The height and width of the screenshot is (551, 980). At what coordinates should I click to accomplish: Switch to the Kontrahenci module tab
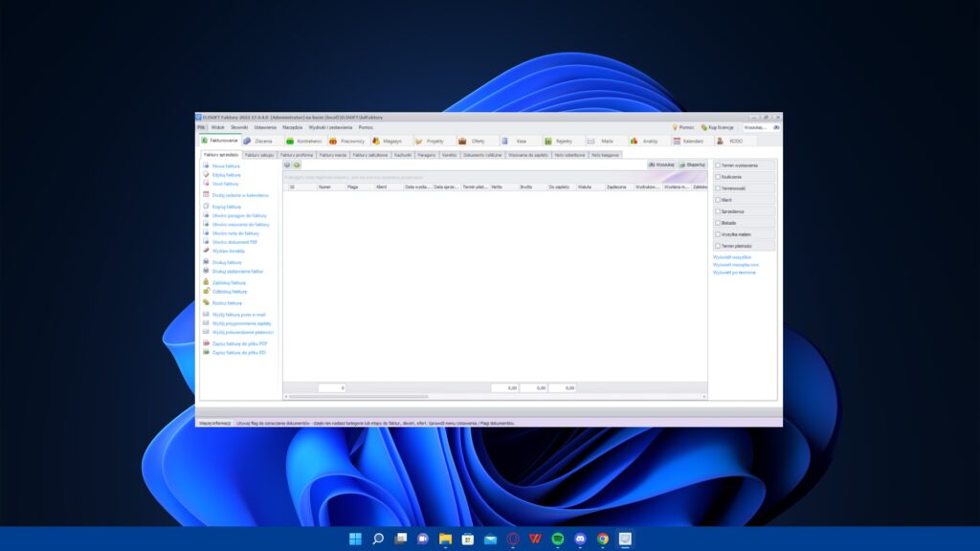tap(303, 142)
